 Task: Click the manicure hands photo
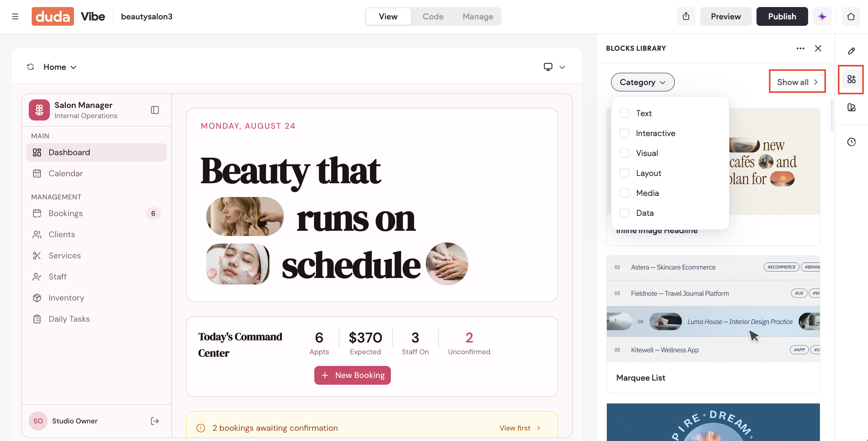click(447, 264)
